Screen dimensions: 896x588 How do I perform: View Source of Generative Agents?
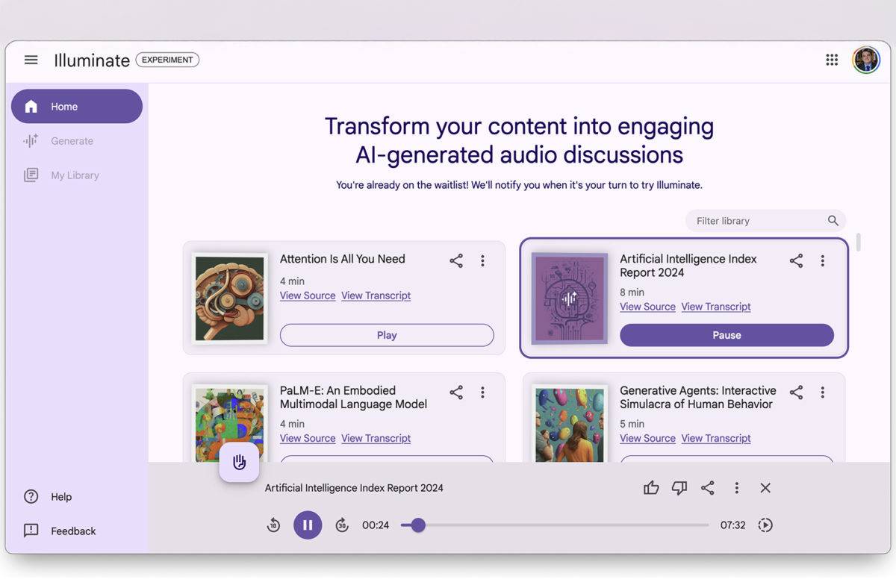click(x=647, y=438)
